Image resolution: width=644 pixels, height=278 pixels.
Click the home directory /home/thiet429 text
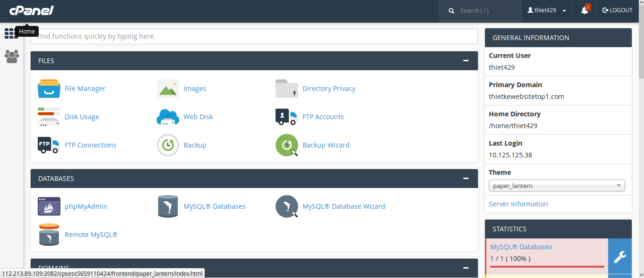point(513,126)
